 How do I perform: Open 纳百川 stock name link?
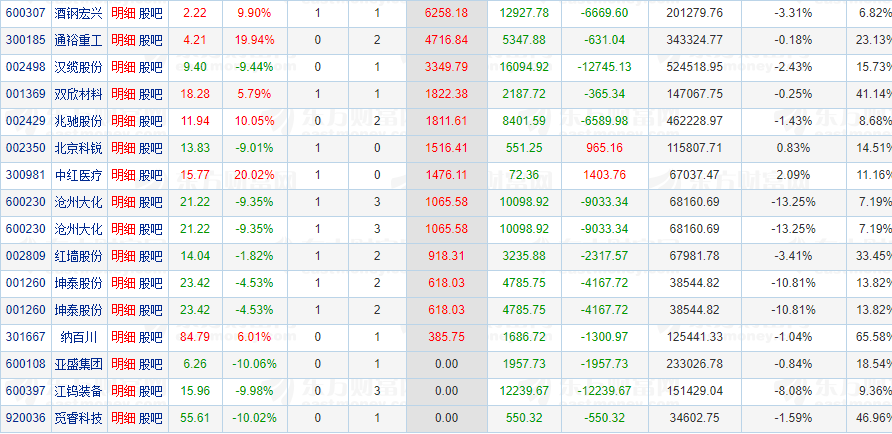coord(79,337)
